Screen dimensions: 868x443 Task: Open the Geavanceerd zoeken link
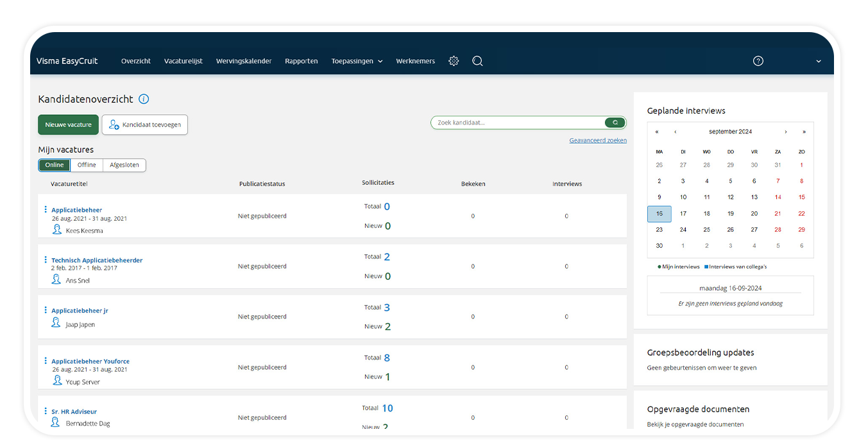597,140
